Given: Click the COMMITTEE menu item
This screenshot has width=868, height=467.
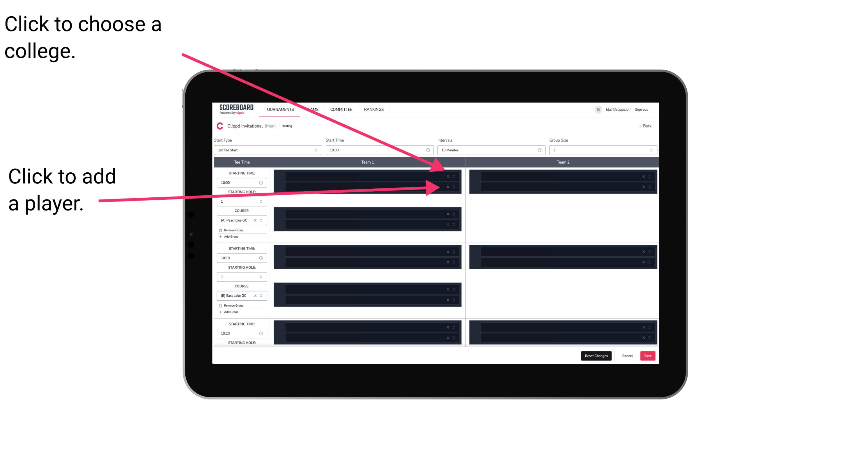Looking at the screenshot, I should pos(341,109).
